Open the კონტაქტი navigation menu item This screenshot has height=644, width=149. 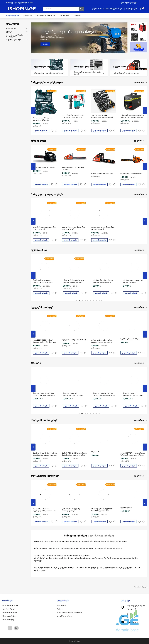coord(77,15)
